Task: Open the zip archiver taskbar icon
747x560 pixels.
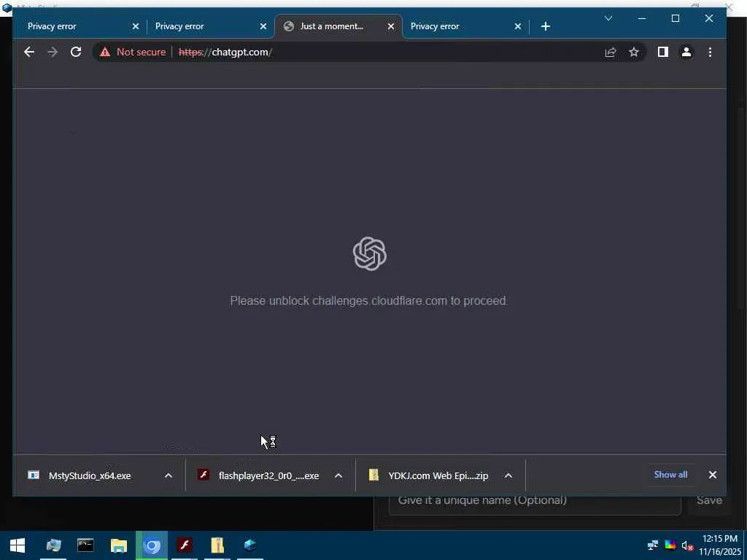Action: click(x=217, y=545)
